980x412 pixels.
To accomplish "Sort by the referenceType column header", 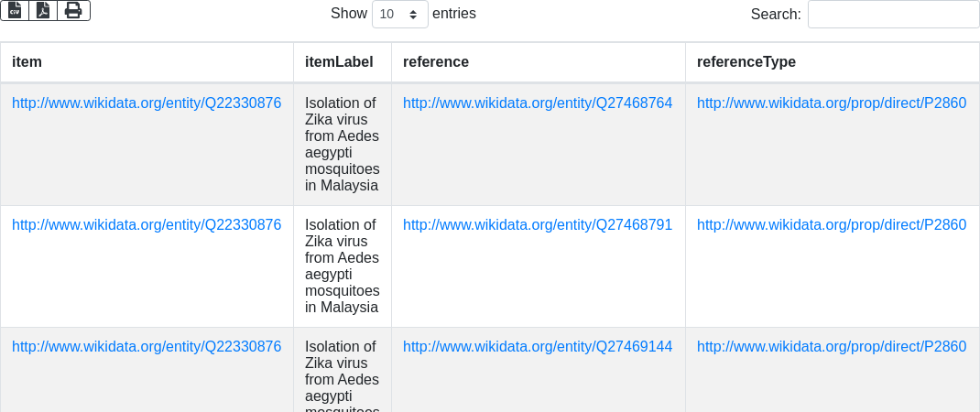I will (x=833, y=62).
